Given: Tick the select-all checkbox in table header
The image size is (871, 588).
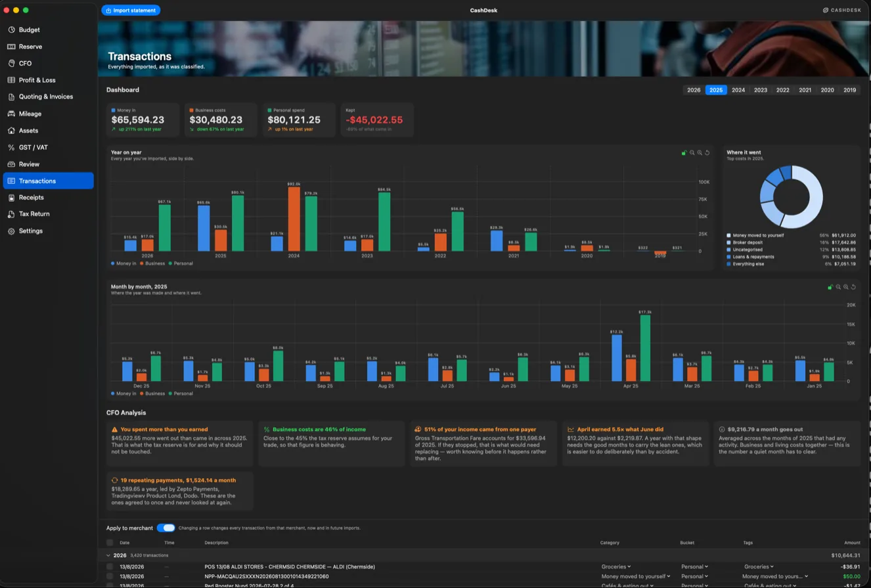Looking at the screenshot, I should pos(110,543).
